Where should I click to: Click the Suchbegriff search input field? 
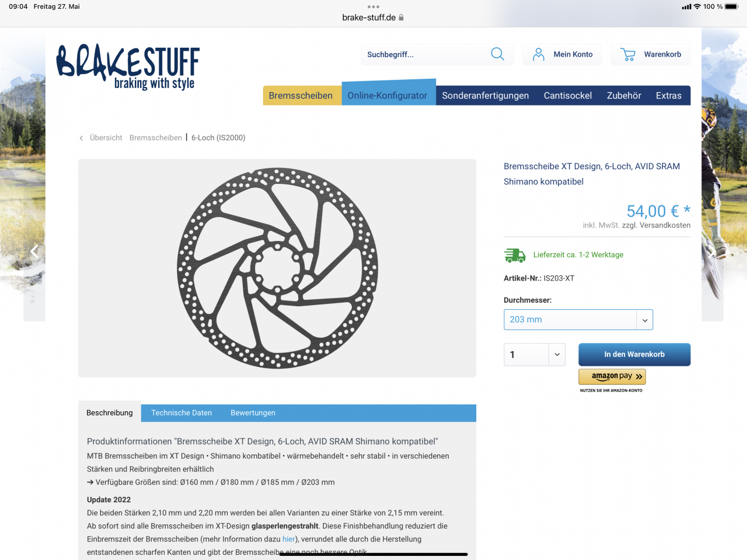tap(426, 54)
